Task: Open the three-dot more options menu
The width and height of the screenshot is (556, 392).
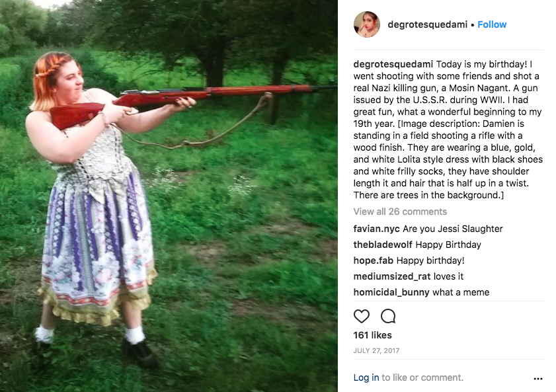Action: pos(538,379)
